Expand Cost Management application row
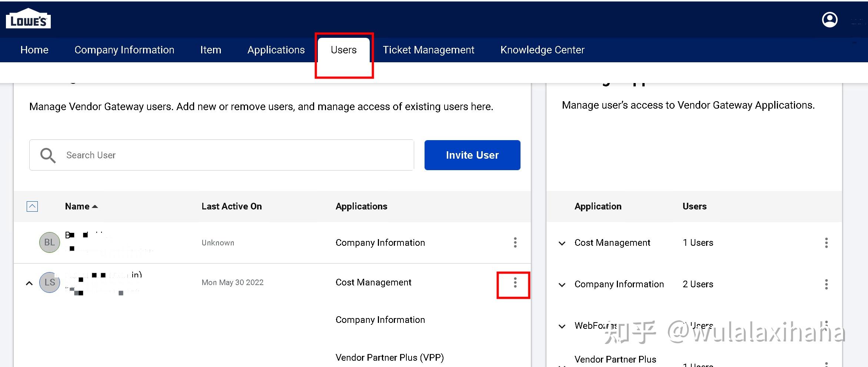The image size is (868, 367). (x=562, y=243)
